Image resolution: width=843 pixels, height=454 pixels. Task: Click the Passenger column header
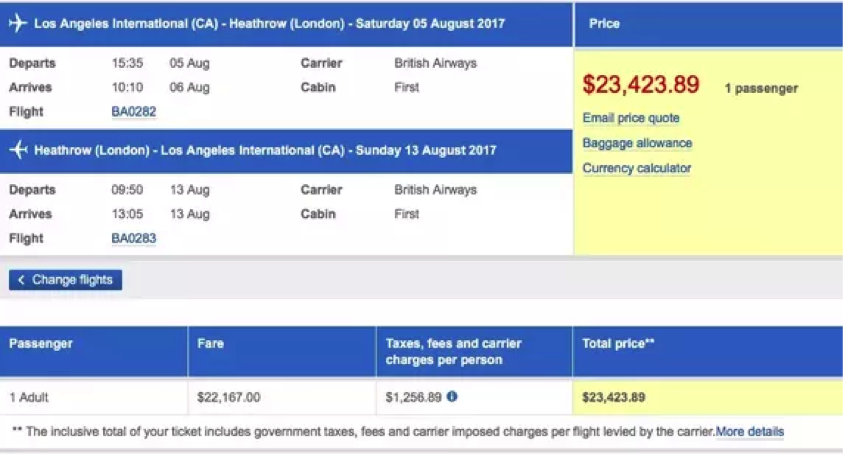pyautogui.click(x=41, y=344)
